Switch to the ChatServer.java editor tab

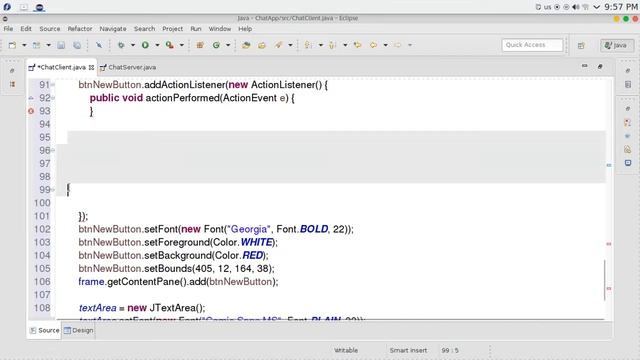128,67
